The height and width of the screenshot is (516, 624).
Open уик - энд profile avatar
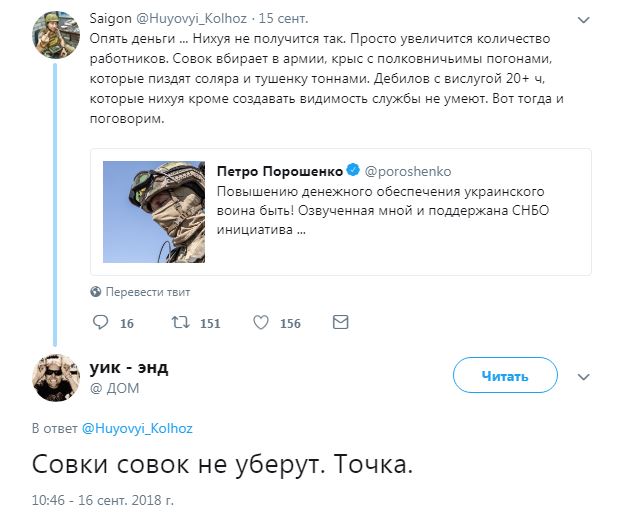click(56, 378)
